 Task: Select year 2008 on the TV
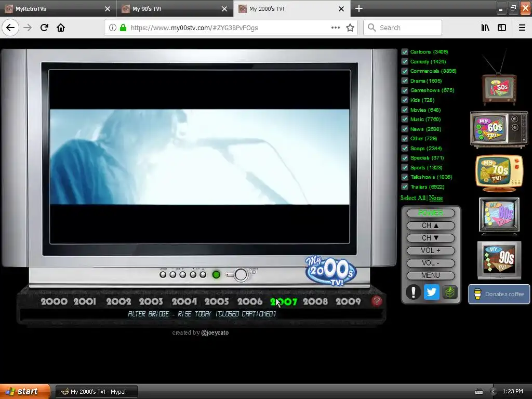coord(315,301)
